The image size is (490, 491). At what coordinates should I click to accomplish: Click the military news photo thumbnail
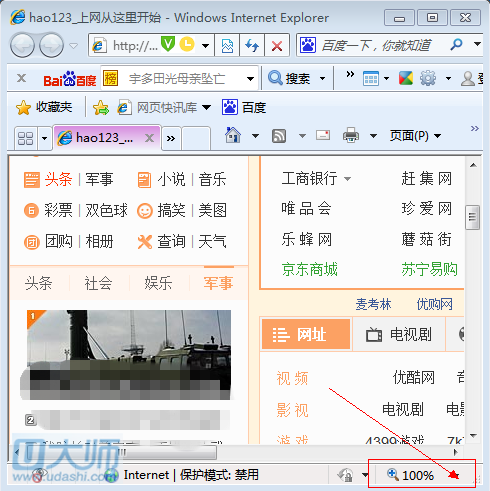click(129, 355)
